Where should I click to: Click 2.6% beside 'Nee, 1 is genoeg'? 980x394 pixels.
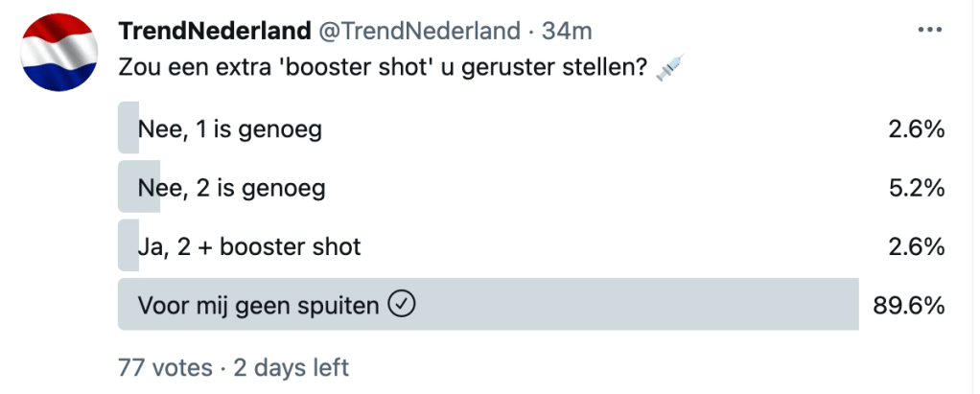tap(918, 128)
